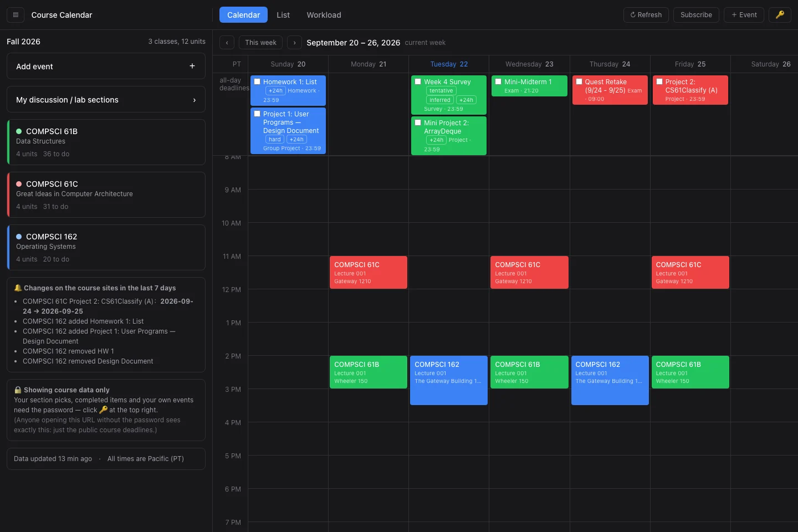Image resolution: width=798 pixels, height=532 pixels.
Task: Click "COMPSCI 162 removed HW 1" change entry
Action: pyautogui.click(x=68, y=351)
